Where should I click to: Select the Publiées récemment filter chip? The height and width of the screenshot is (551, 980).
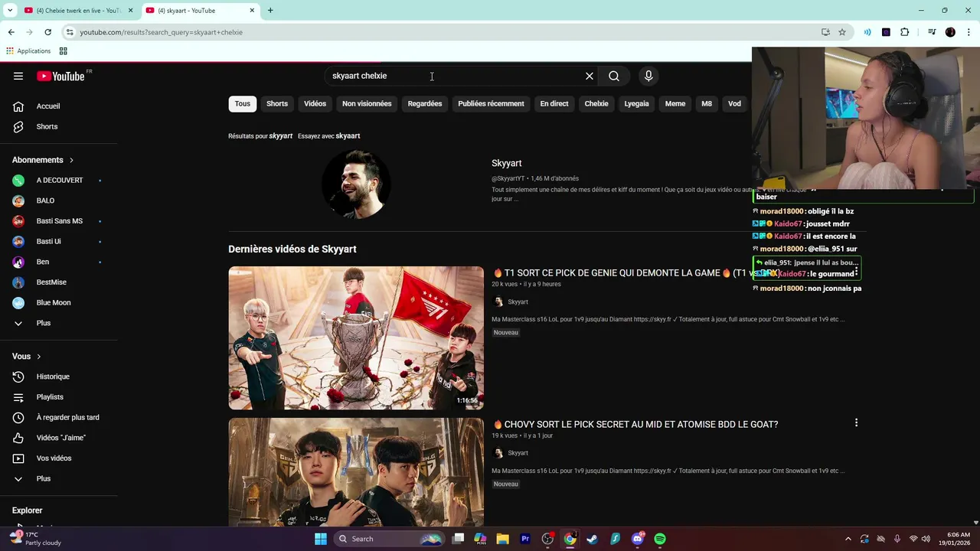click(x=491, y=104)
